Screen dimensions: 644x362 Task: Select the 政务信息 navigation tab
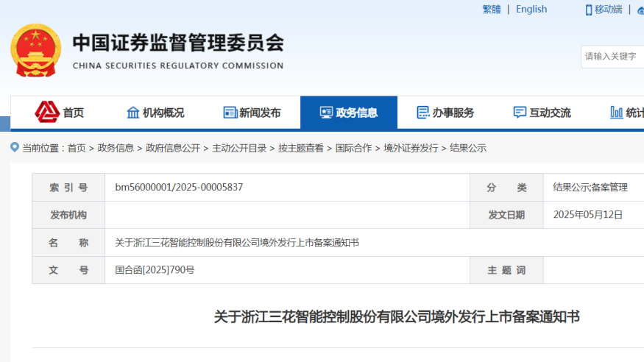[349, 113]
